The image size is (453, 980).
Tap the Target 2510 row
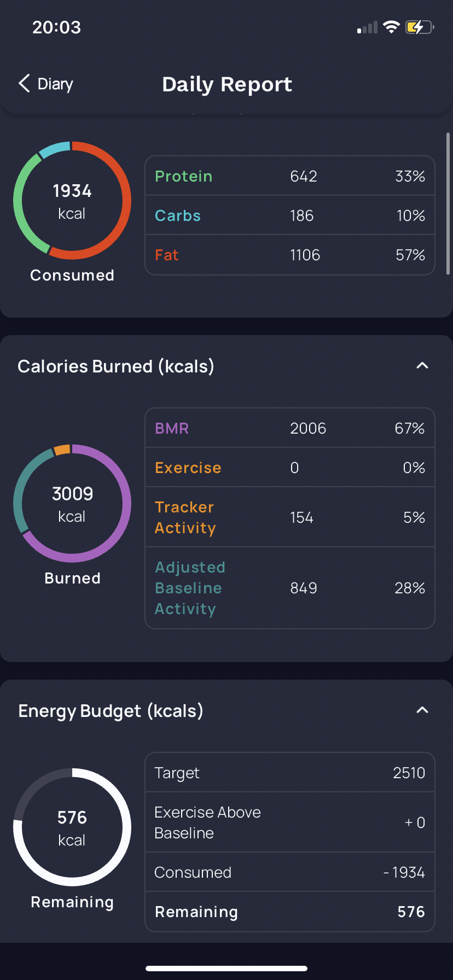click(x=290, y=773)
